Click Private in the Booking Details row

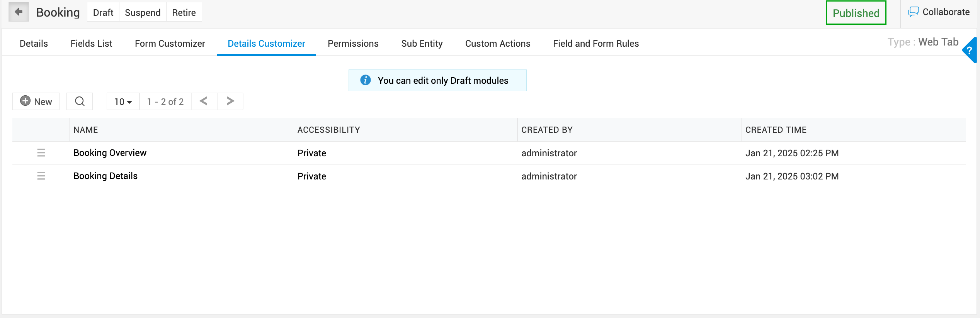point(312,176)
